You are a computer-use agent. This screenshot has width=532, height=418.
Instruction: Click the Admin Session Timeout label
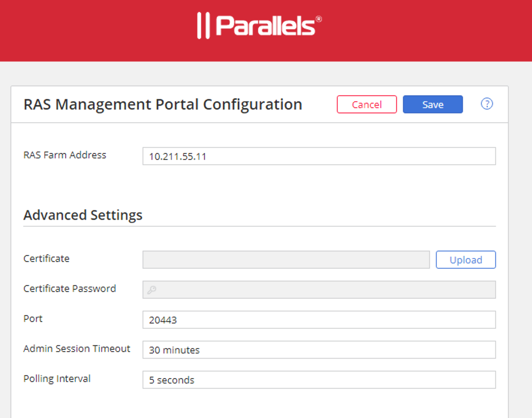pyautogui.click(x=77, y=349)
